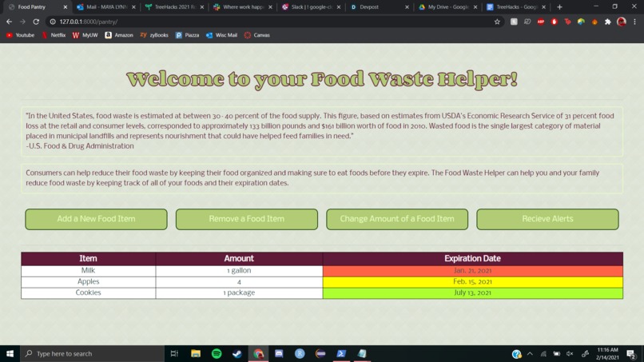Select the Cookies item cell
644x362 pixels.
89,292
